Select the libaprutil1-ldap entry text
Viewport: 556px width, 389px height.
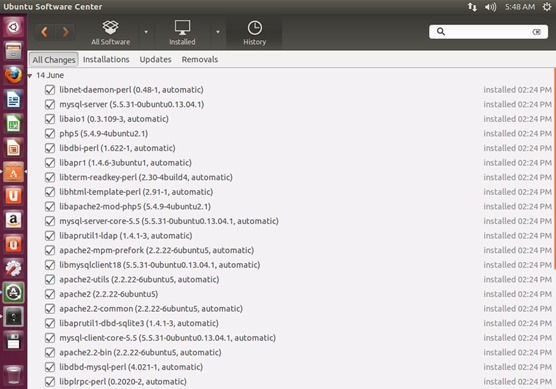click(126, 235)
